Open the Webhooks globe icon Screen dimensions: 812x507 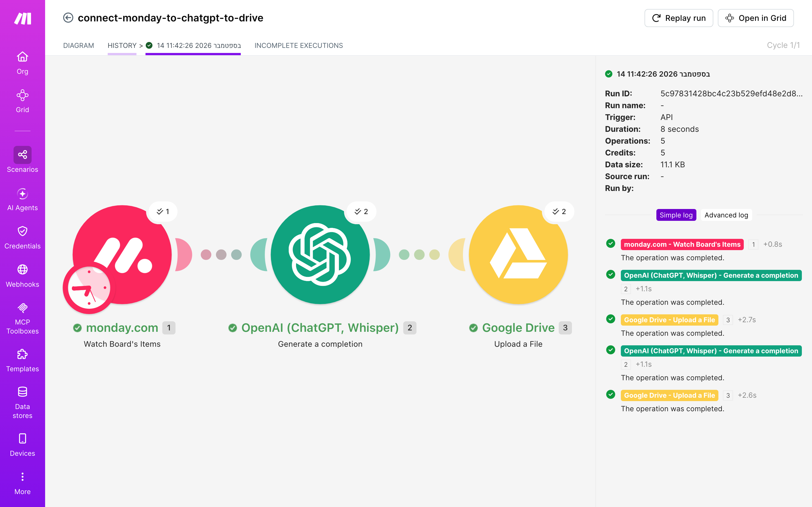(23, 270)
